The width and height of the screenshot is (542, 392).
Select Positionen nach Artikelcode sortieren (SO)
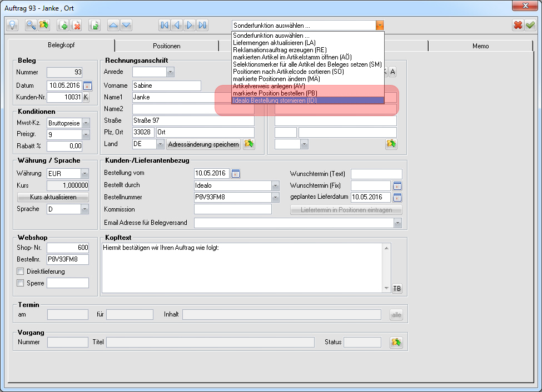[x=307, y=72]
